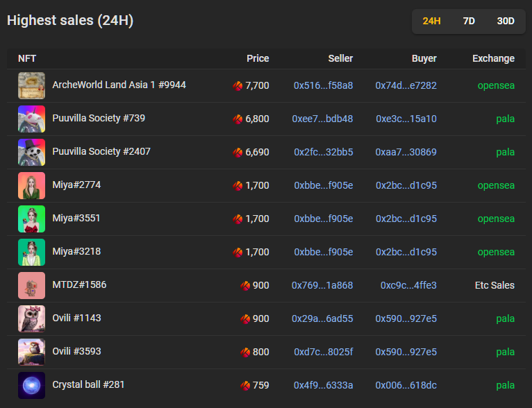Click the Klay token icon beside 7,700
The image size is (532, 408).
click(x=238, y=86)
